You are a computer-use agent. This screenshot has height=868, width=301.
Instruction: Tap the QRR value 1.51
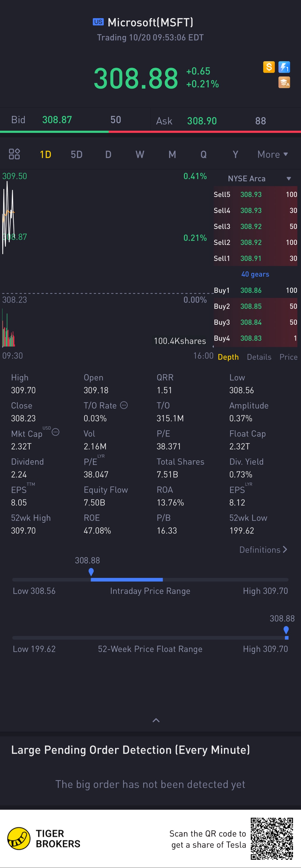(164, 390)
